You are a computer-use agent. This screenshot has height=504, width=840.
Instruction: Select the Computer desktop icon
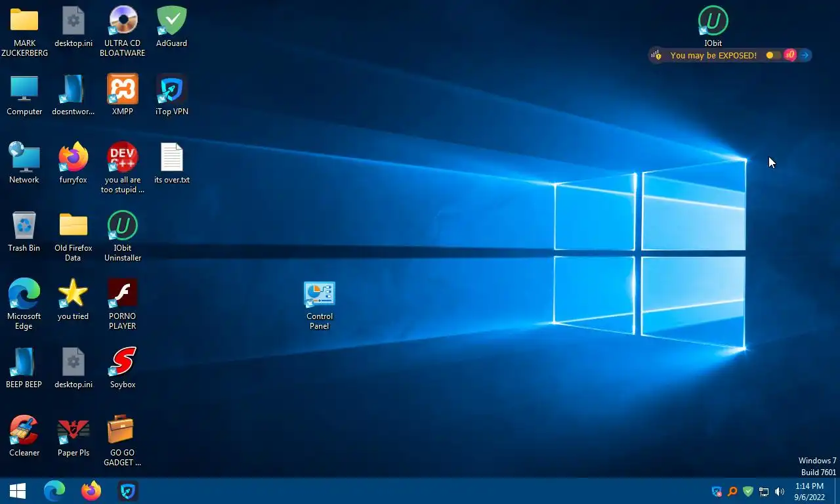pos(24,89)
